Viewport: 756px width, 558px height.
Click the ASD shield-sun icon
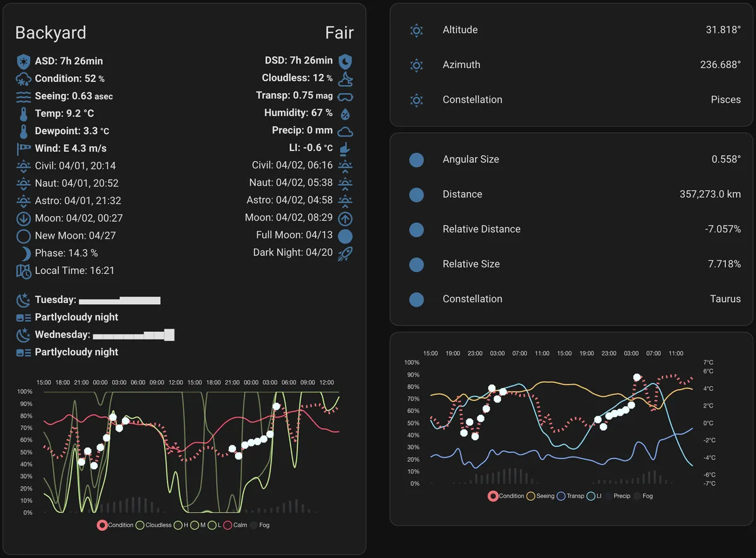(23, 61)
